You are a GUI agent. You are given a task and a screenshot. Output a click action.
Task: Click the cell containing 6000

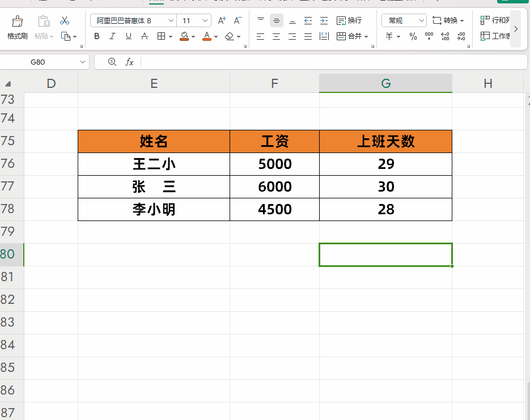(x=274, y=186)
